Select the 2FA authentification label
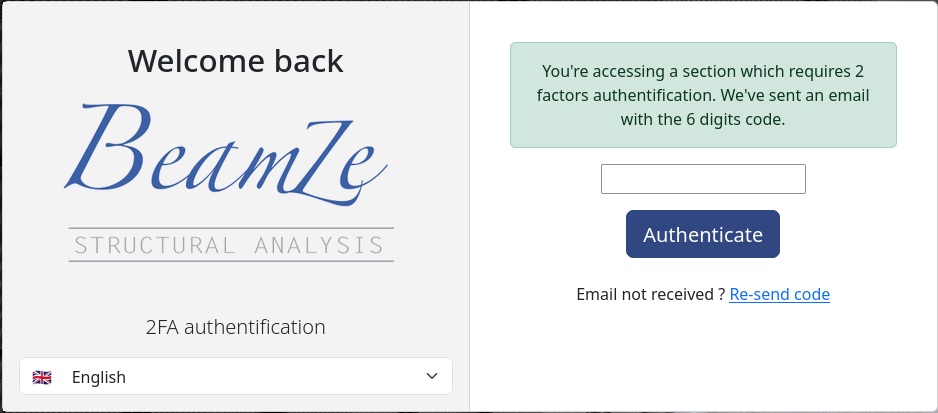The height and width of the screenshot is (413, 938). pos(235,327)
